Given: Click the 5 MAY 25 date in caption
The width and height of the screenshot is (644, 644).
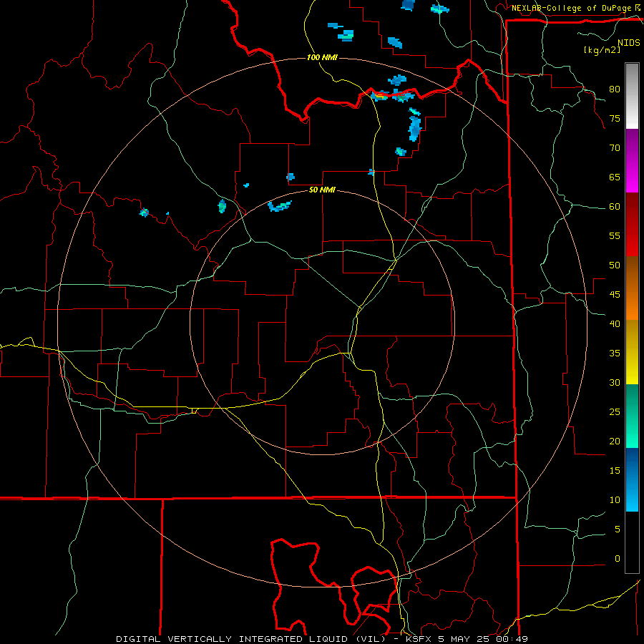Looking at the screenshot, I should point(464,639).
